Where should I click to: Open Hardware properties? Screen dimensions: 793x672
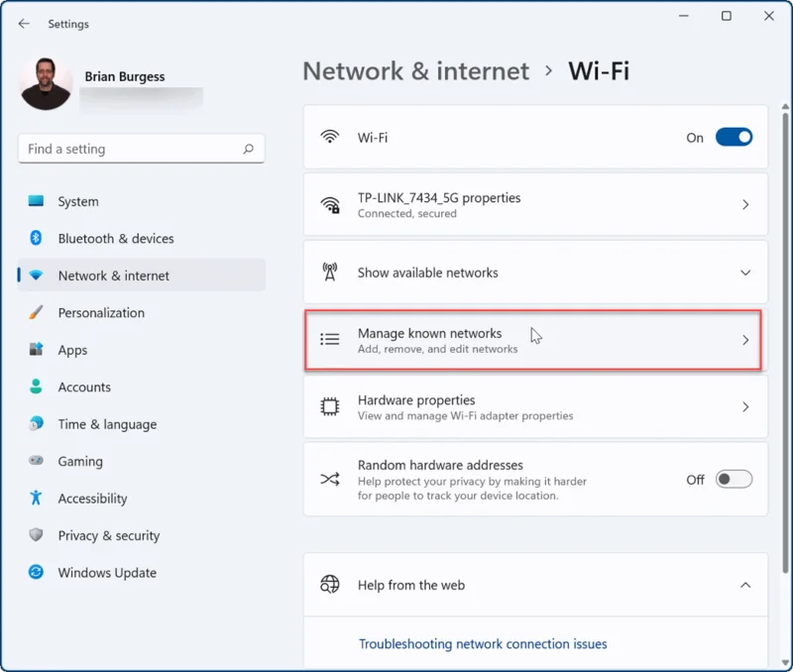click(535, 407)
